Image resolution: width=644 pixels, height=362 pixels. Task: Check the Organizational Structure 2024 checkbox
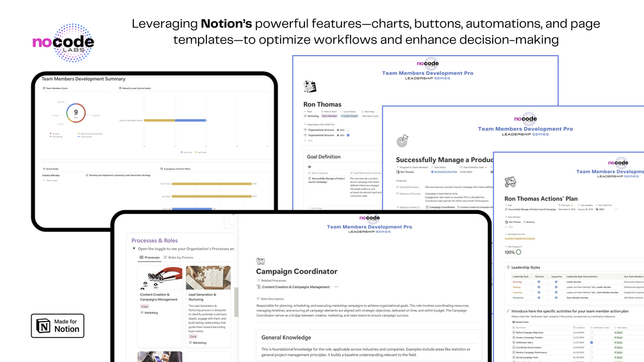(348, 129)
